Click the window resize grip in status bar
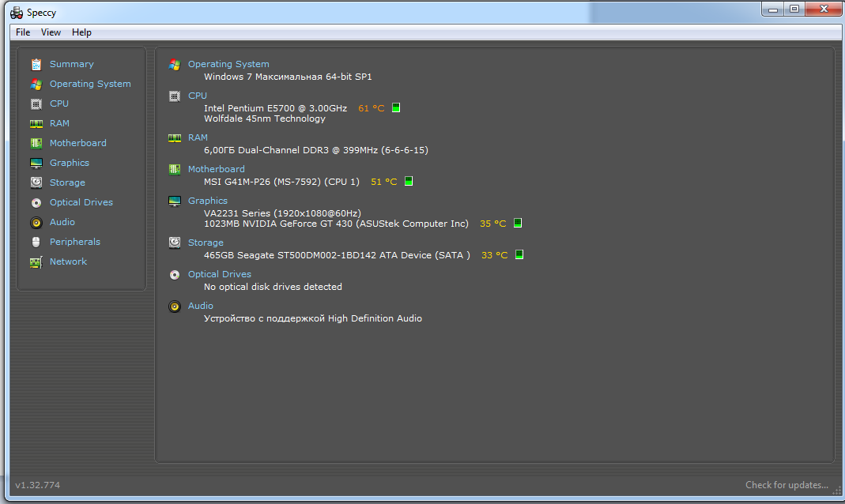This screenshot has width=845, height=504. pyautogui.click(x=836, y=490)
